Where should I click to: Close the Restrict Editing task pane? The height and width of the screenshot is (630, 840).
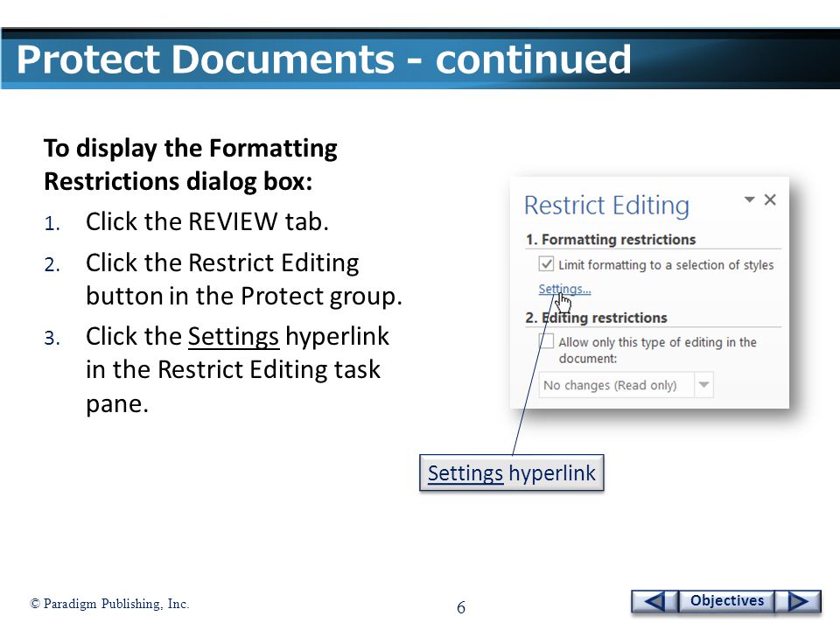point(770,199)
